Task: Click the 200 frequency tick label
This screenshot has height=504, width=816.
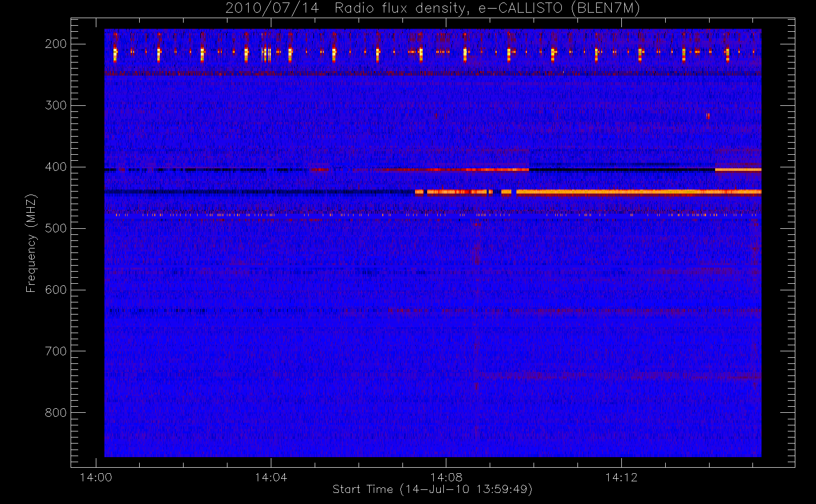Action: [56, 44]
